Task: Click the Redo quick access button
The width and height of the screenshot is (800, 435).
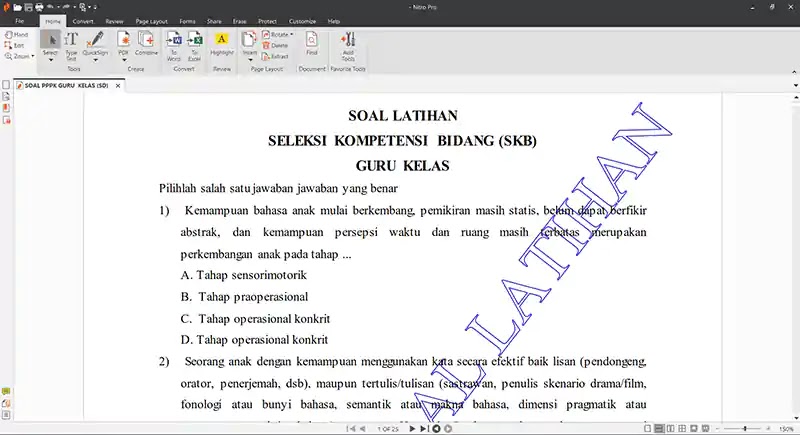Action: (66, 7)
